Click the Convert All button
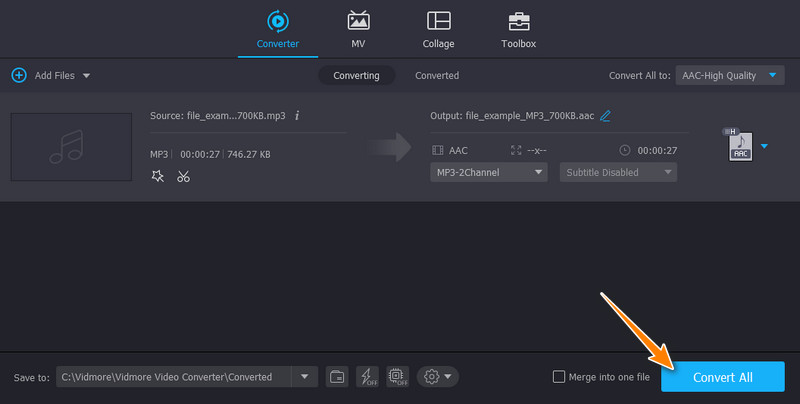Image resolution: width=800 pixels, height=404 pixels. [x=722, y=377]
